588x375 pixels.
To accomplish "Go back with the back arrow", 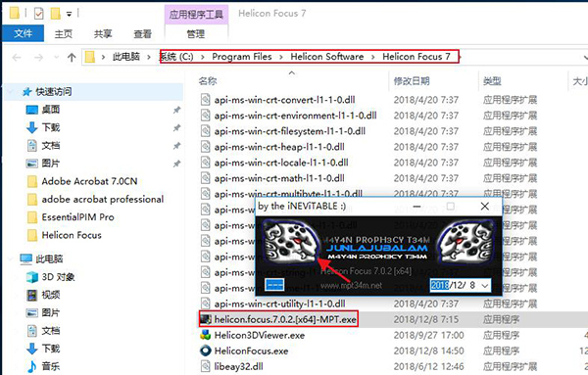I will tap(17, 58).
